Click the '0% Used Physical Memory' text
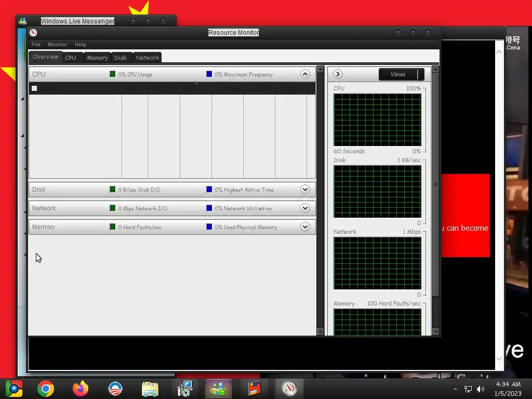 (246, 227)
